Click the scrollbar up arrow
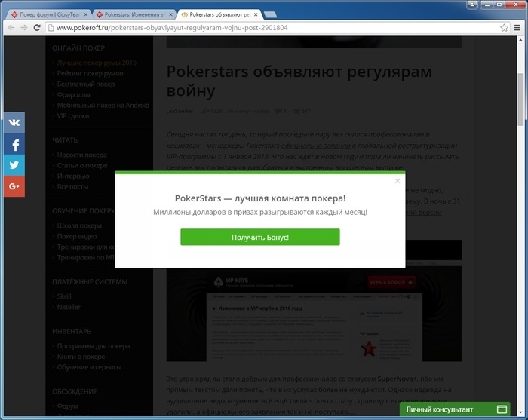Viewport: 528px width, 420px height. click(520, 39)
